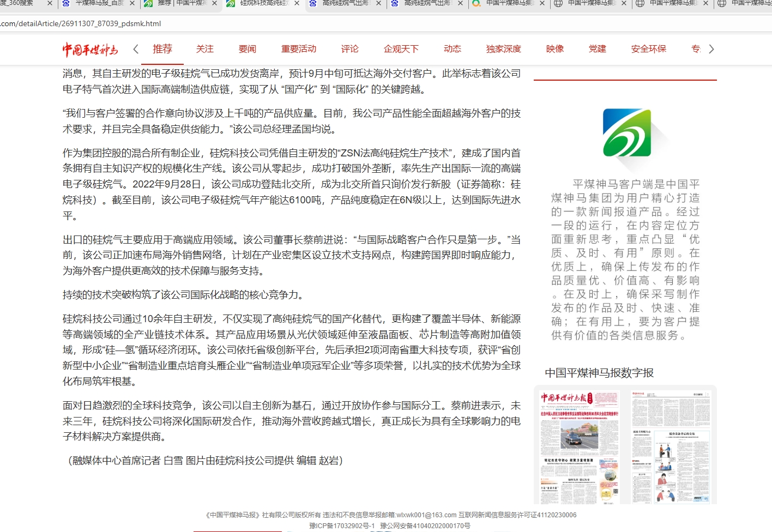The height and width of the screenshot is (532, 772).
Task: Click the left chevron of the category bar
Action: click(136, 49)
